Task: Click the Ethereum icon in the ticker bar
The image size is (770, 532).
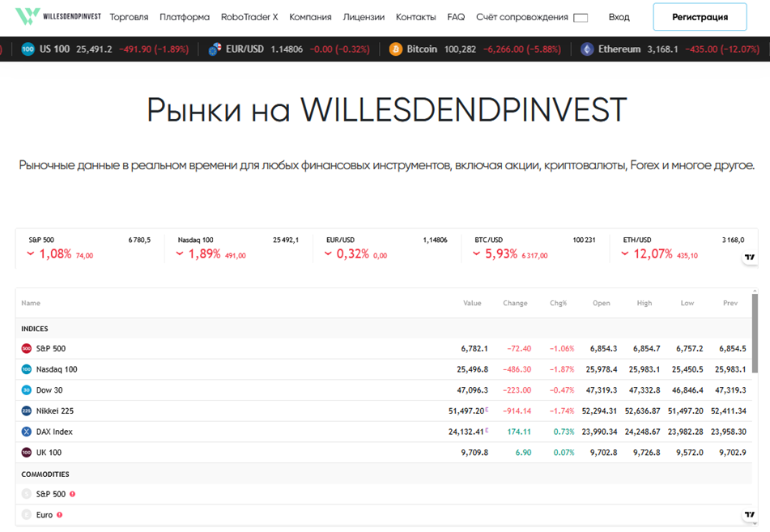Action: (x=585, y=49)
